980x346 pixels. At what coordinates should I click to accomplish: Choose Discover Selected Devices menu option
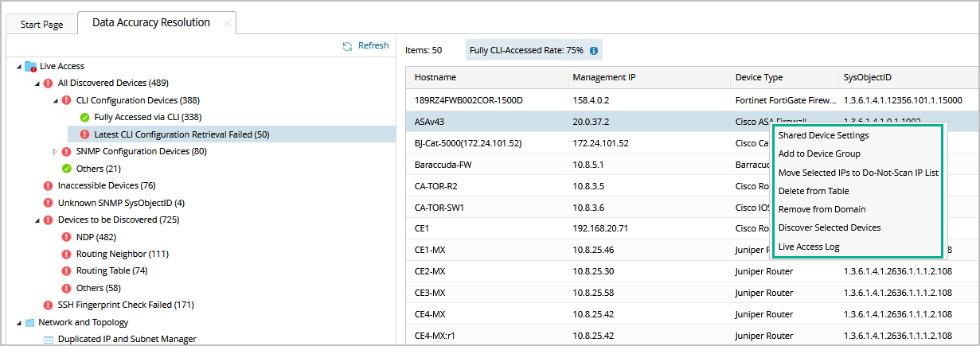pyautogui.click(x=830, y=227)
